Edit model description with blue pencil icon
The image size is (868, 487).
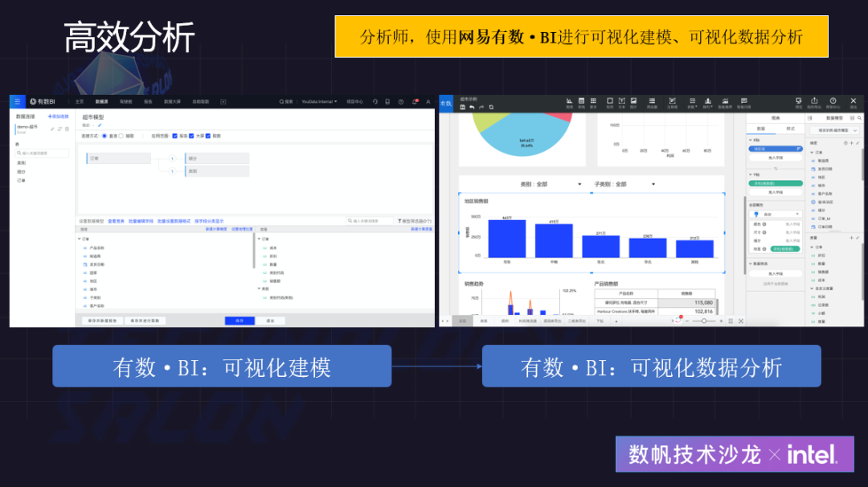[x=100, y=125]
